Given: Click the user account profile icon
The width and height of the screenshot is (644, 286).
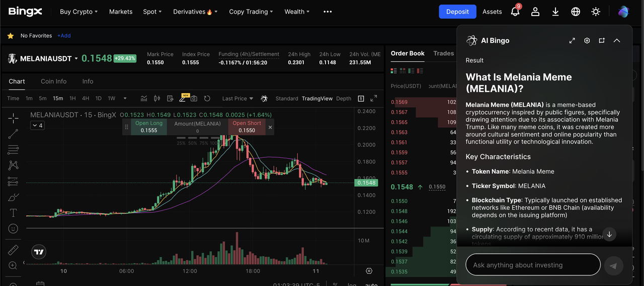Looking at the screenshot, I should (535, 12).
